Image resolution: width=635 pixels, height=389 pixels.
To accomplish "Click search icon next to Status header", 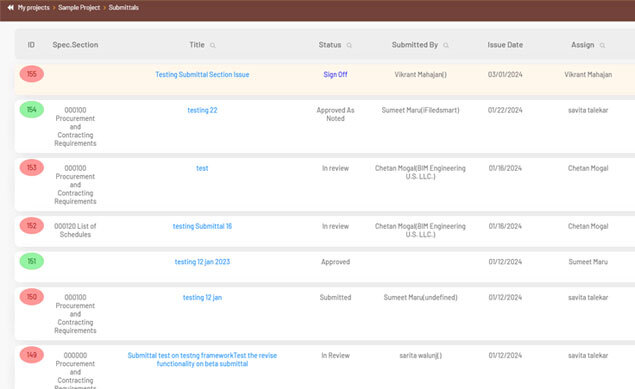I will coord(349,45).
